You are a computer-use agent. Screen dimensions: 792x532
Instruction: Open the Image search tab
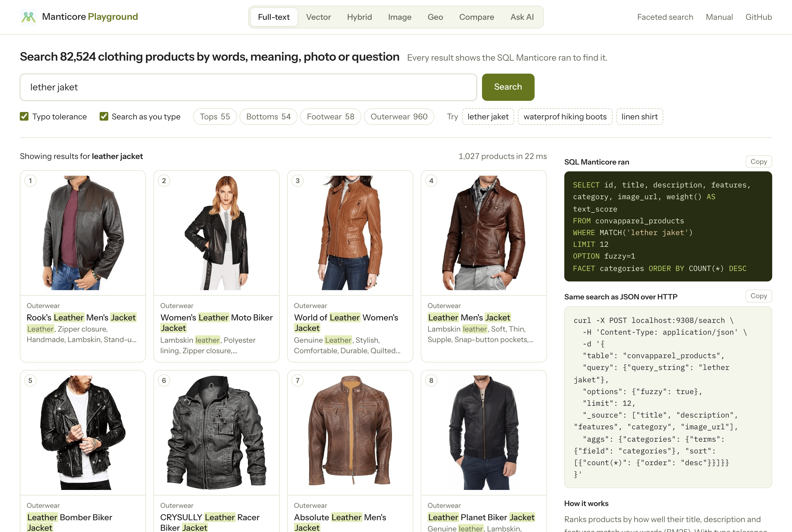point(399,17)
